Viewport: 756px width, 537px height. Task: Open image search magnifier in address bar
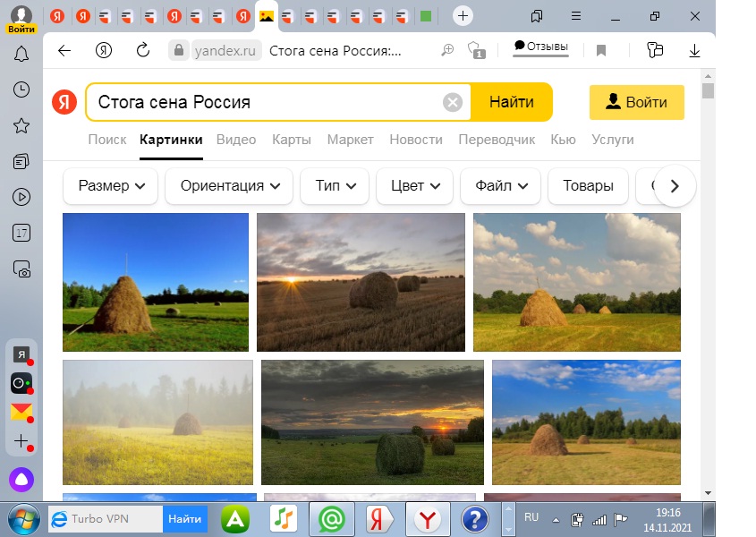click(x=447, y=50)
